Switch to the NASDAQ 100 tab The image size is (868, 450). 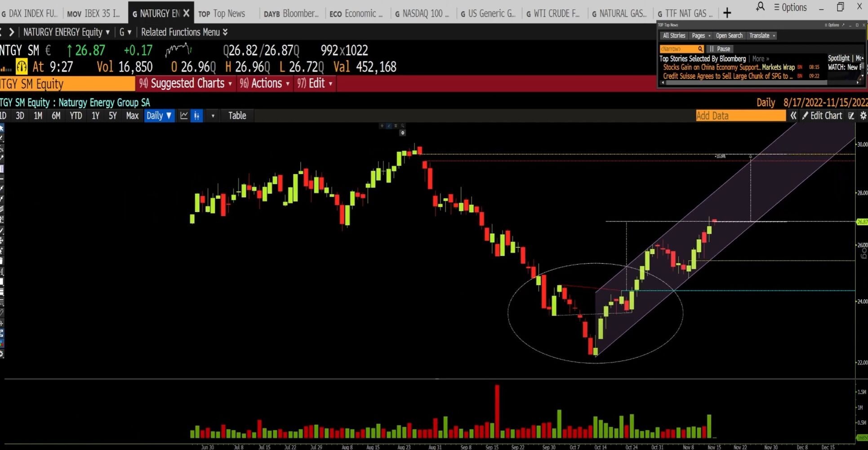click(x=422, y=13)
